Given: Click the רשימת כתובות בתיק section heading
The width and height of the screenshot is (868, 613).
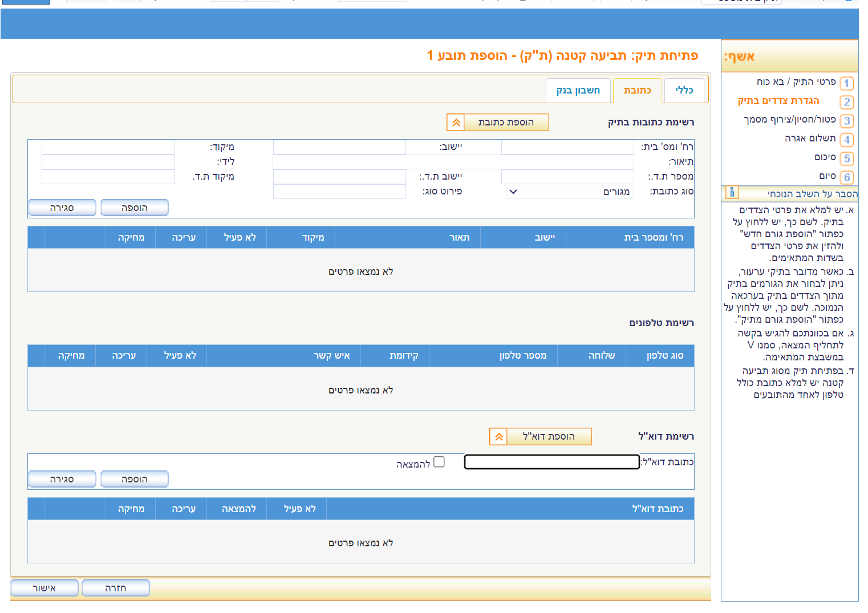Looking at the screenshot, I should tap(651, 123).
